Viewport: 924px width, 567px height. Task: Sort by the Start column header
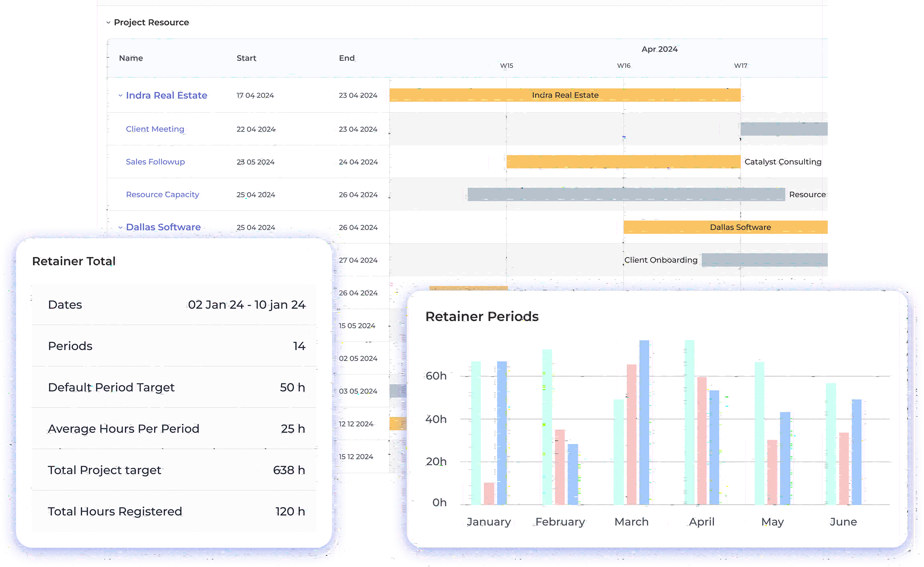coord(246,58)
